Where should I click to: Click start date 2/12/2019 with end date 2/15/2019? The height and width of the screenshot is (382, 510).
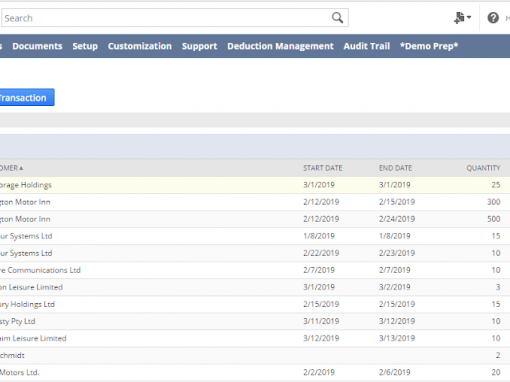[321, 202]
